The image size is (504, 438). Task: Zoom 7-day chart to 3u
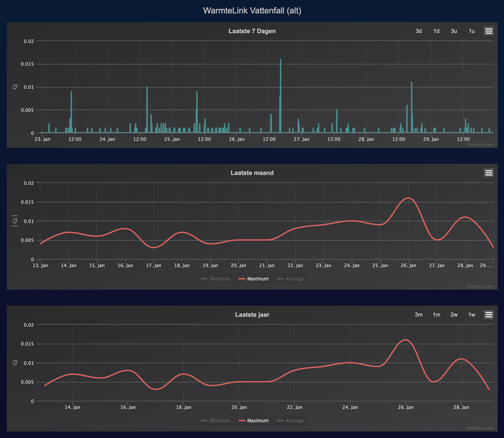click(454, 31)
